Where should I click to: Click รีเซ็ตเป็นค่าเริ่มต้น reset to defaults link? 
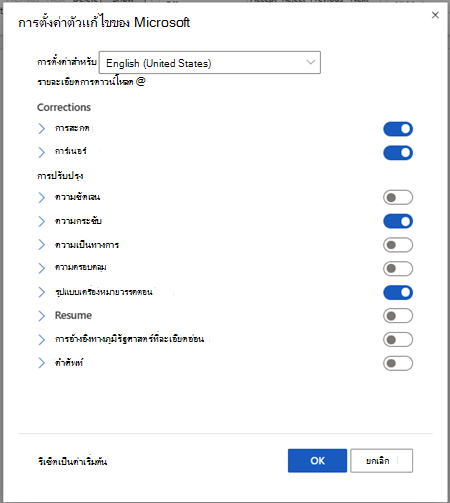73,462
